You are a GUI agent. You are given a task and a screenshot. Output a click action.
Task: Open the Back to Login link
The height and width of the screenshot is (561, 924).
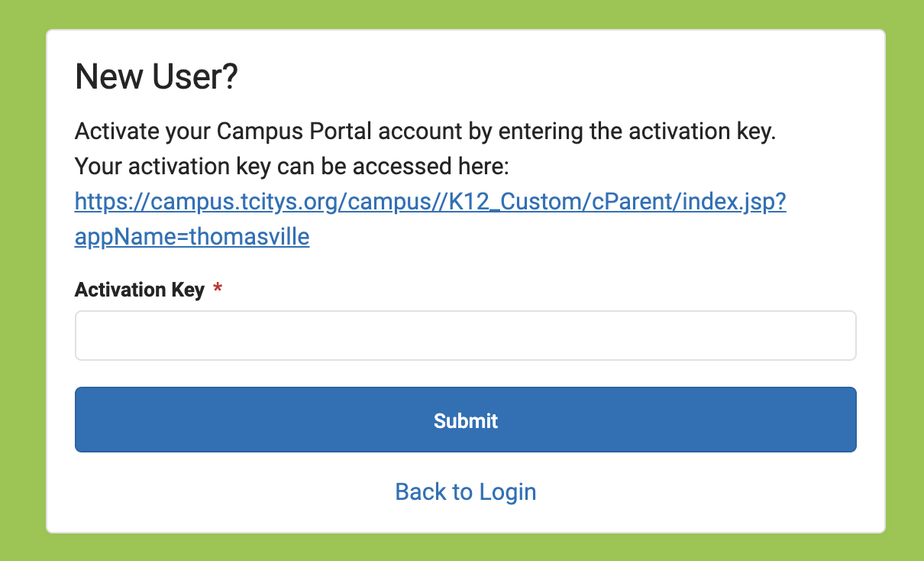click(x=465, y=491)
